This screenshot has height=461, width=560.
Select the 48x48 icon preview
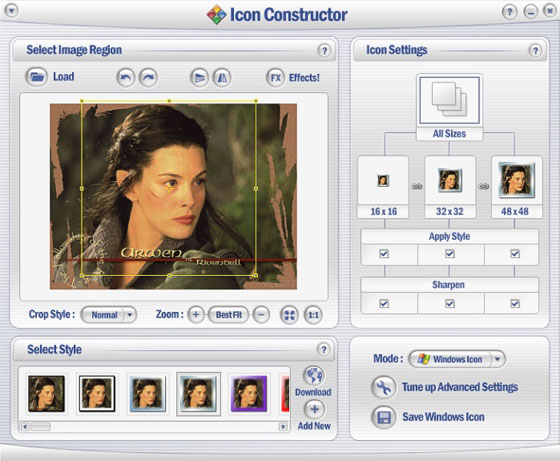517,180
